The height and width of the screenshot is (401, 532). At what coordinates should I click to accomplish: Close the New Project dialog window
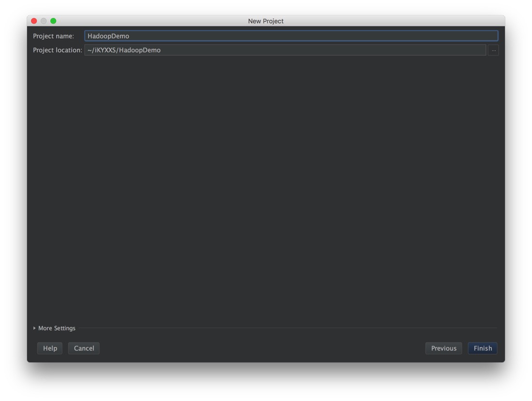(x=34, y=21)
